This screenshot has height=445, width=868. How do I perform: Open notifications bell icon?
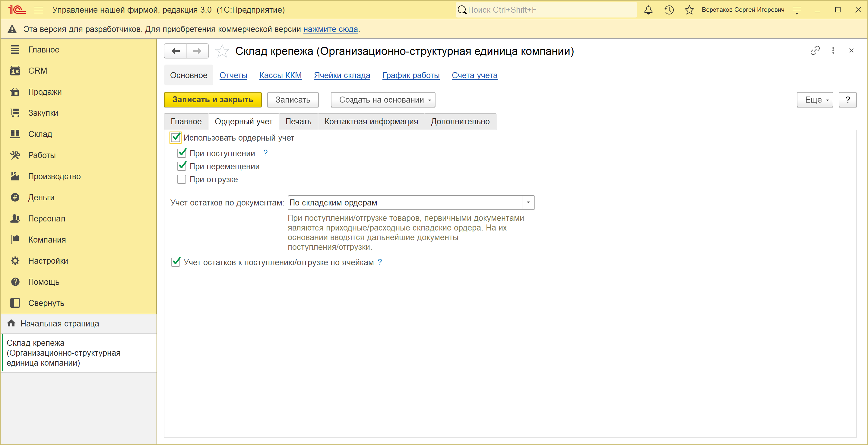648,10
